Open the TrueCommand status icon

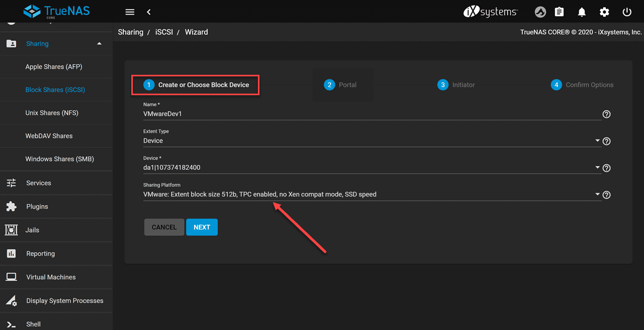pos(540,12)
